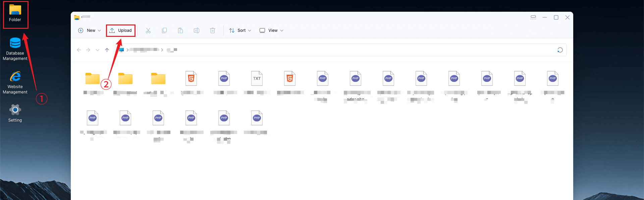Open the Sort dropdown menu
This screenshot has height=200, width=644.
(x=240, y=30)
